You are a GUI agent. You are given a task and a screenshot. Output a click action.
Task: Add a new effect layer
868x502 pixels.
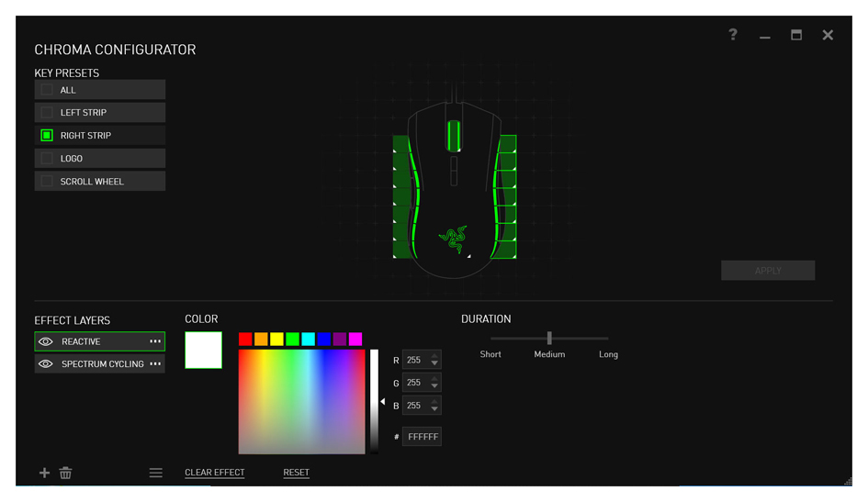(x=44, y=473)
